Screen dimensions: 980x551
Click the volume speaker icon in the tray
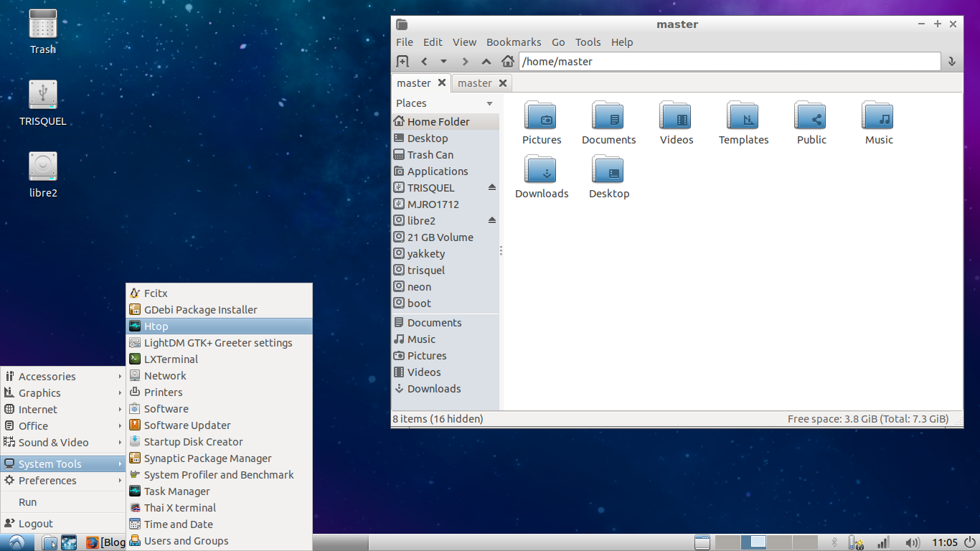pyautogui.click(x=913, y=543)
